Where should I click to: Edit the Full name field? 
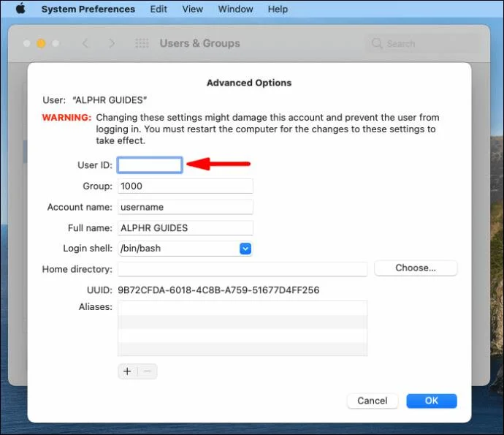tap(186, 228)
